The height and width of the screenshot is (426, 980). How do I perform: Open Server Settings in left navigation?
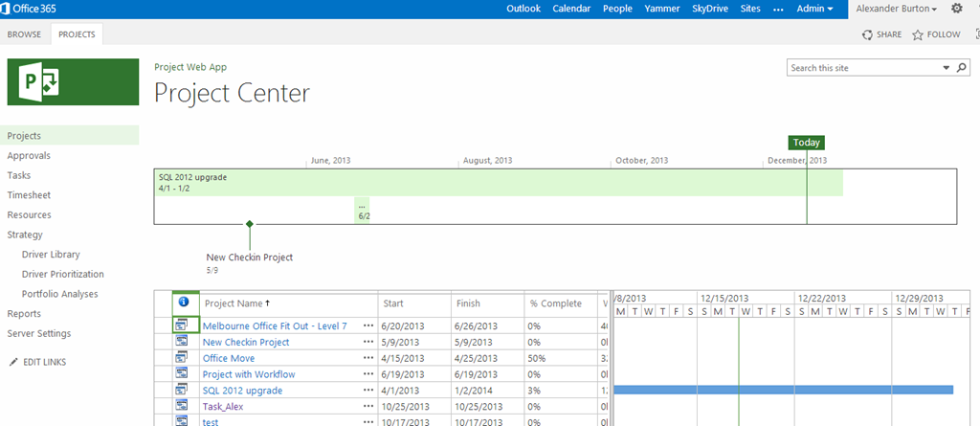[x=39, y=333]
